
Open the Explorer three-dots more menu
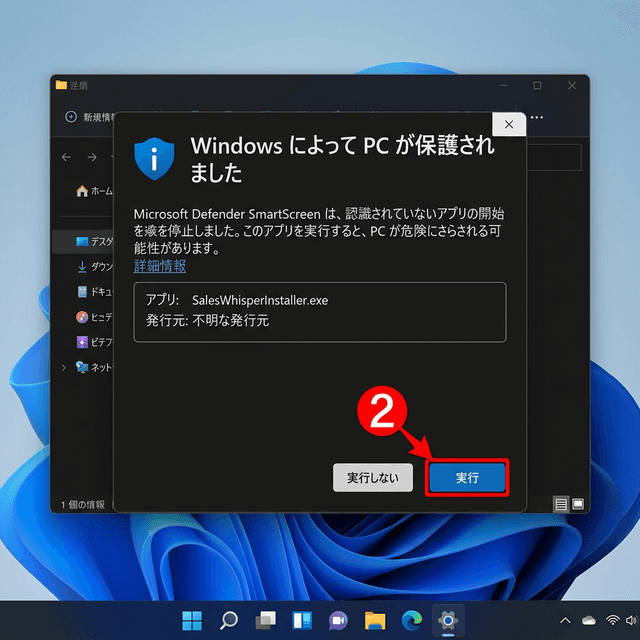coord(537,118)
